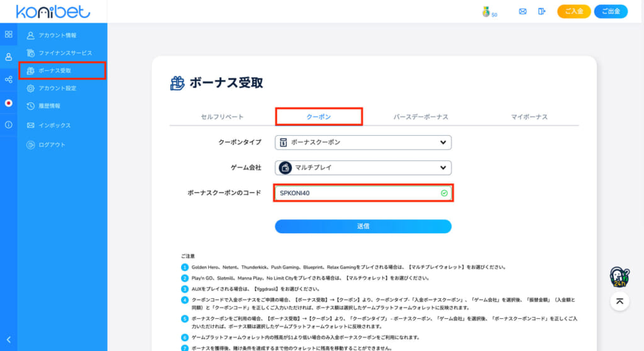Click the scroll-to-top arrow button

pyautogui.click(x=619, y=302)
